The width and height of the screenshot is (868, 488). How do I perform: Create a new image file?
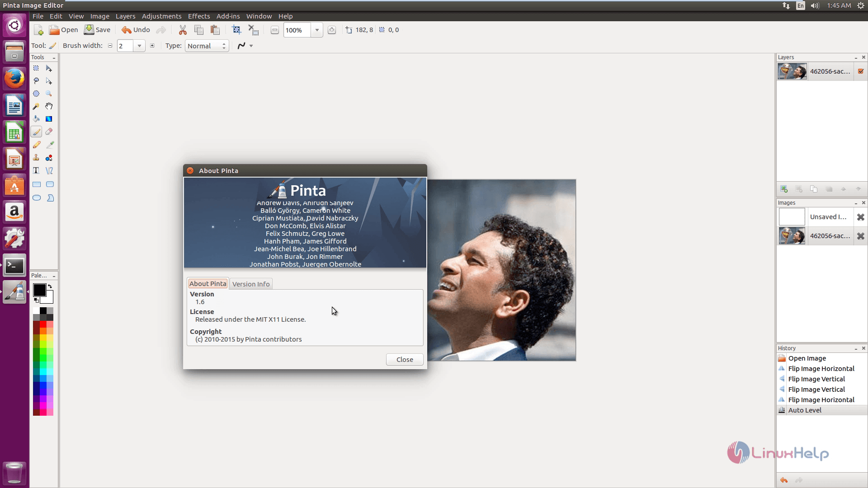coord(39,30)
